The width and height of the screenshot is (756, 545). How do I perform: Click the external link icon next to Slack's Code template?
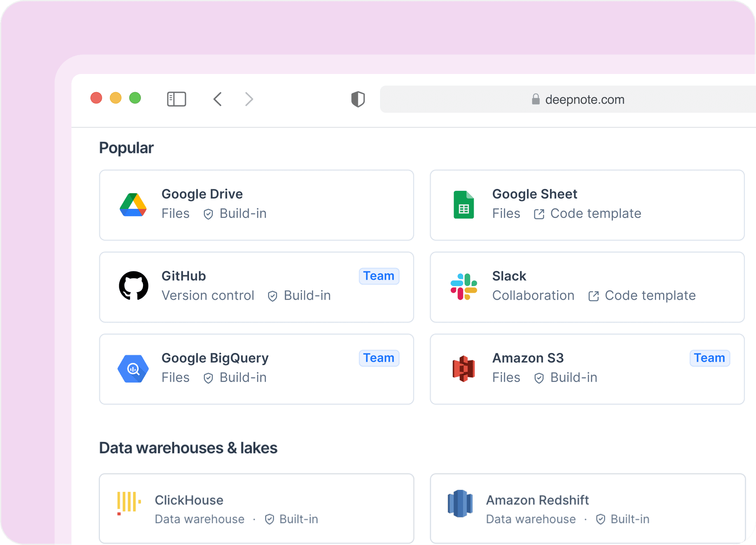tap(593, 296)
